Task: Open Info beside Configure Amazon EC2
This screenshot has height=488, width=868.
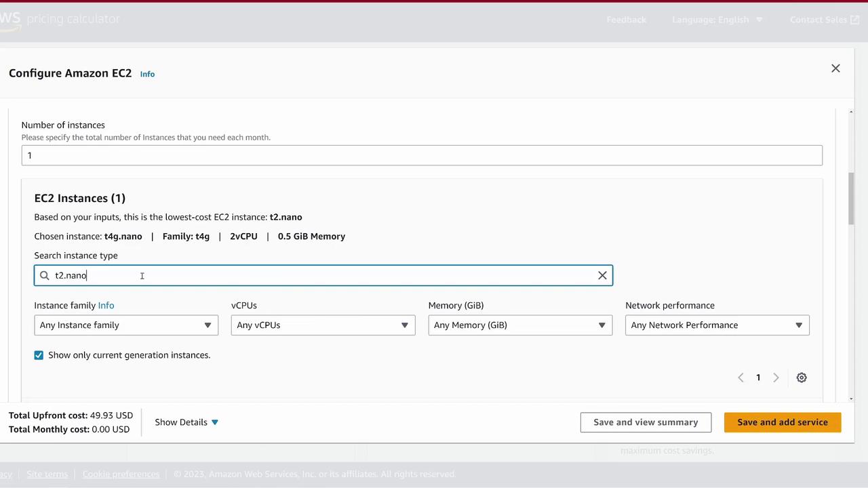Action: coord(147,74)
